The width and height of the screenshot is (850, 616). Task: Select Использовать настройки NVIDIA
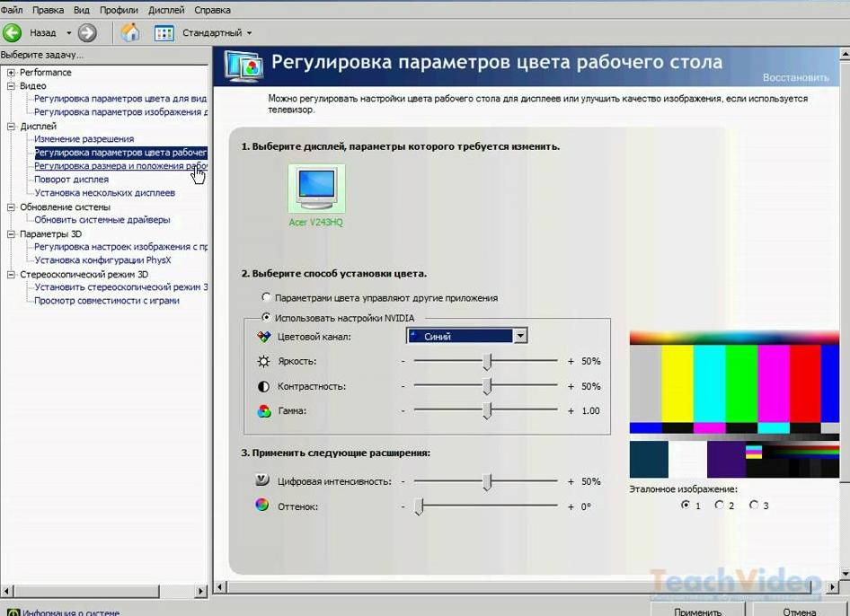pos(266,316)
